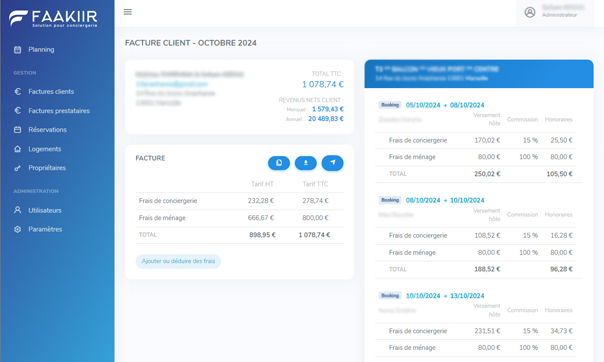Go to Factures prestataires
604x362 pixels.
[59, 111]
